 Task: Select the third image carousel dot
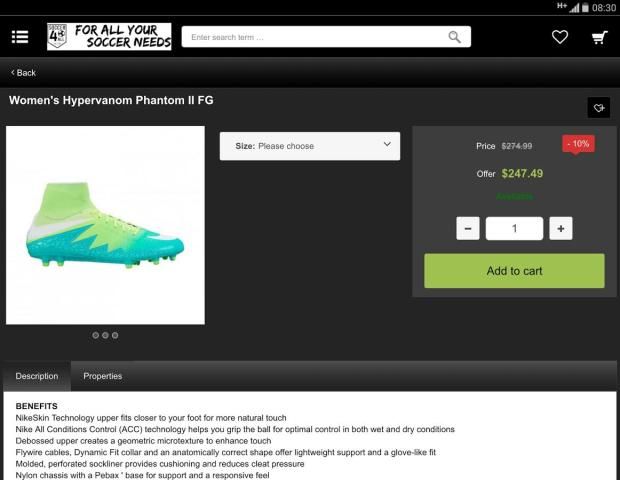(115, 335)
